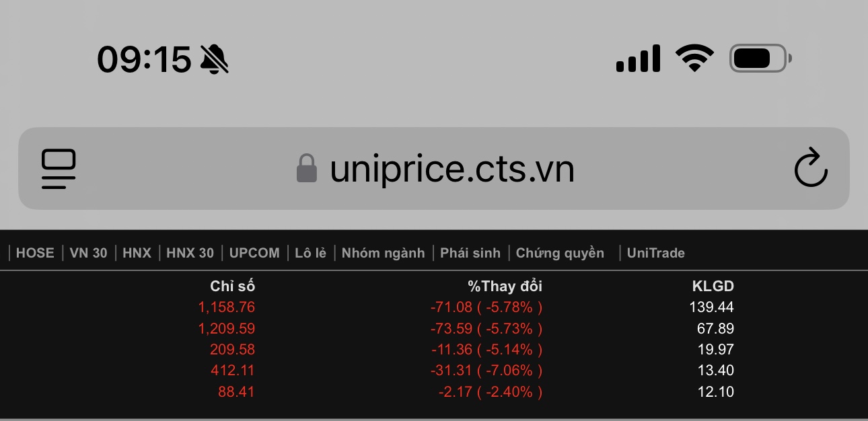Select the HNX tab
The image size is (868, 421).
(137, 253)
